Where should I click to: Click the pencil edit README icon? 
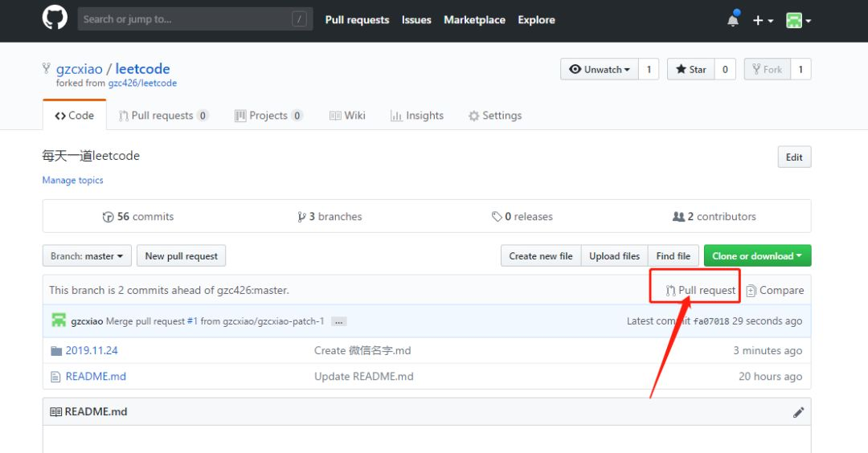(x=798, y=412)
